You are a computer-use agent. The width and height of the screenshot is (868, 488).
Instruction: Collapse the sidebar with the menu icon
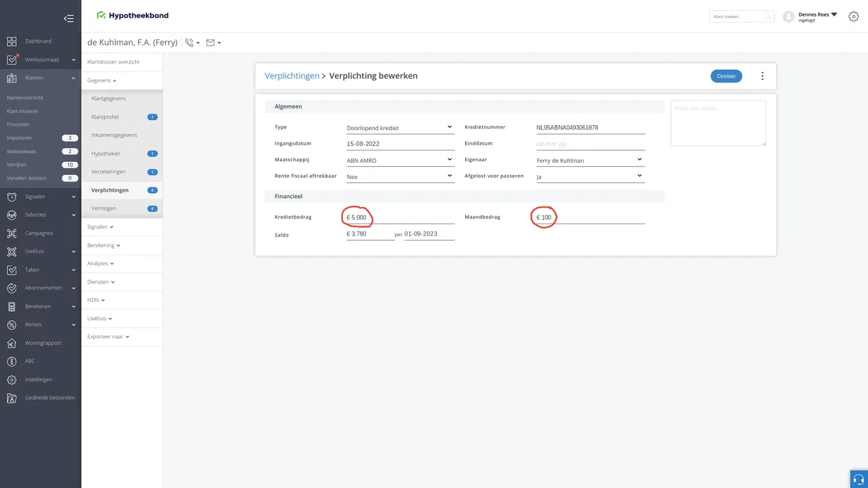coord(68,19)
